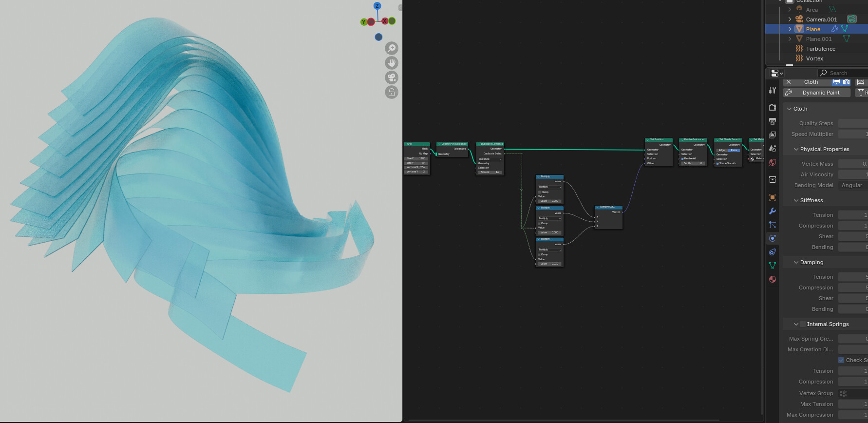
Task: Click the Z axis on the viewport gizmo
Action: (377, 6)
